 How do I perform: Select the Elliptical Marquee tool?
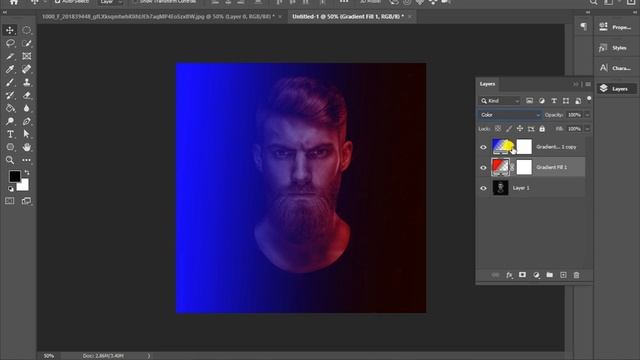point(27,30)
